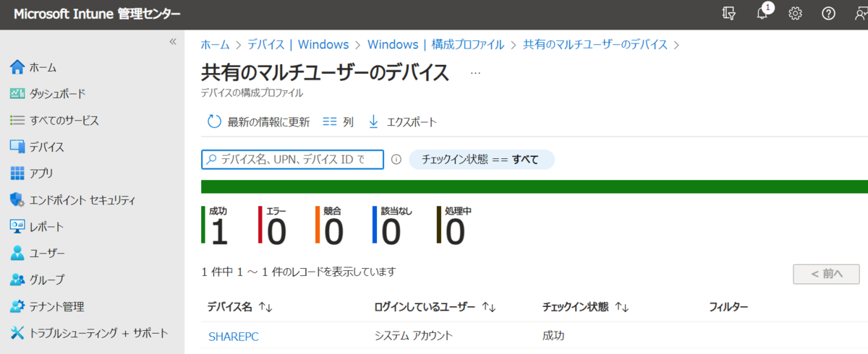Select the 該当なし count tile
This screenshot has height=354, width=868.
[393, 225]
